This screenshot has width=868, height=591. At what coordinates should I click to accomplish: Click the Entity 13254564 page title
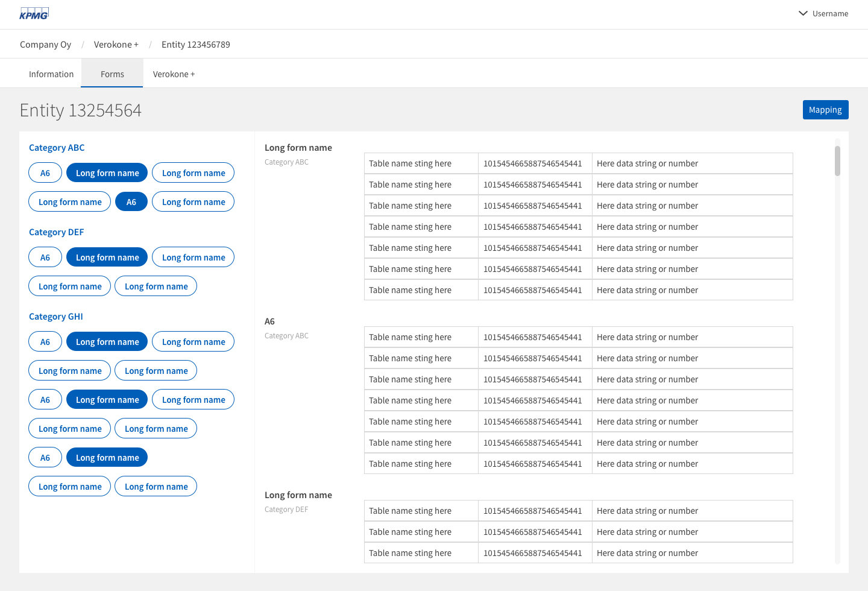click(81, 110)
